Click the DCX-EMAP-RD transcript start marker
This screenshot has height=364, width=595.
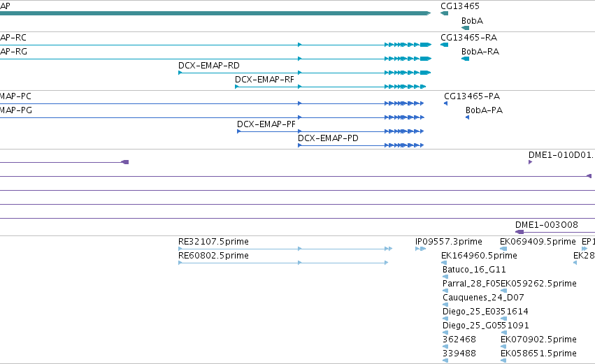pyautogui.click(x=180, y=73)
